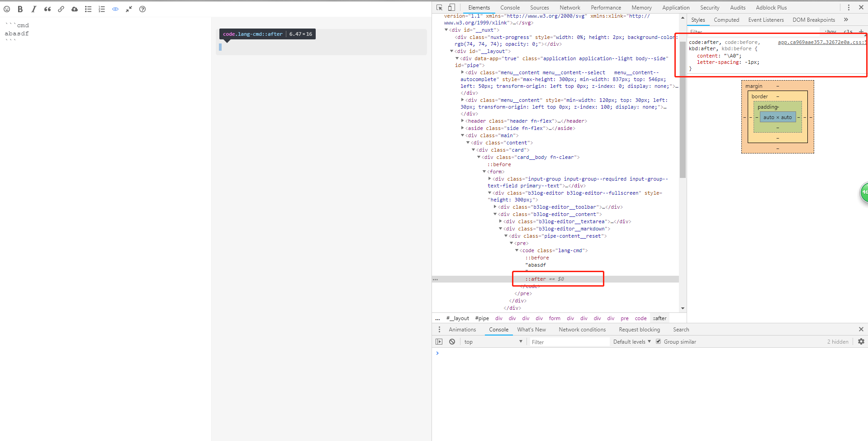Toggle the editor preview eye icon
The width and height of the screenshot is (868, 441).
(x=115, y=9)
